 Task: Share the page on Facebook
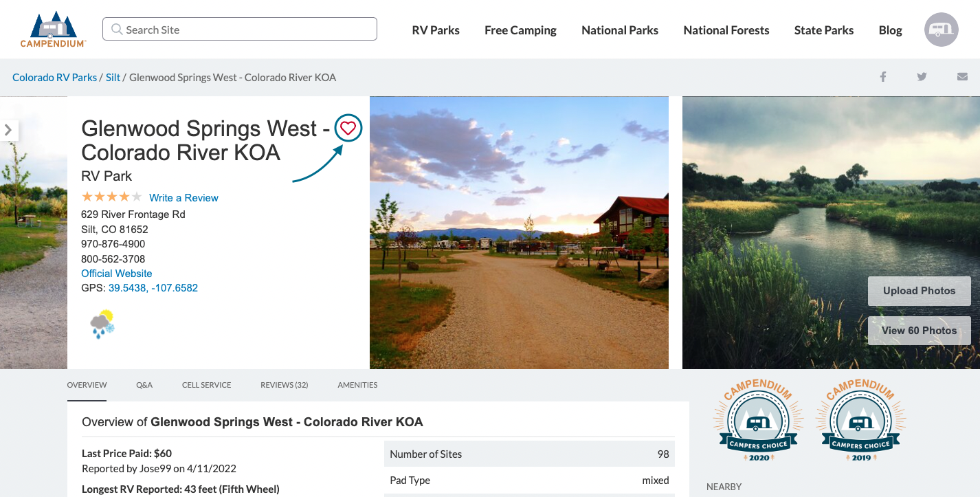pos(883,77)
